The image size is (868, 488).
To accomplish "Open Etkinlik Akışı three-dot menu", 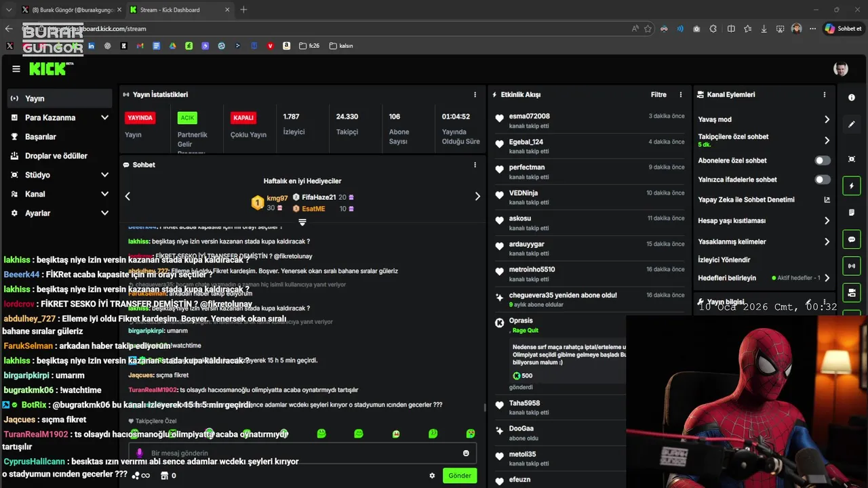I will [x=682, y=95].
